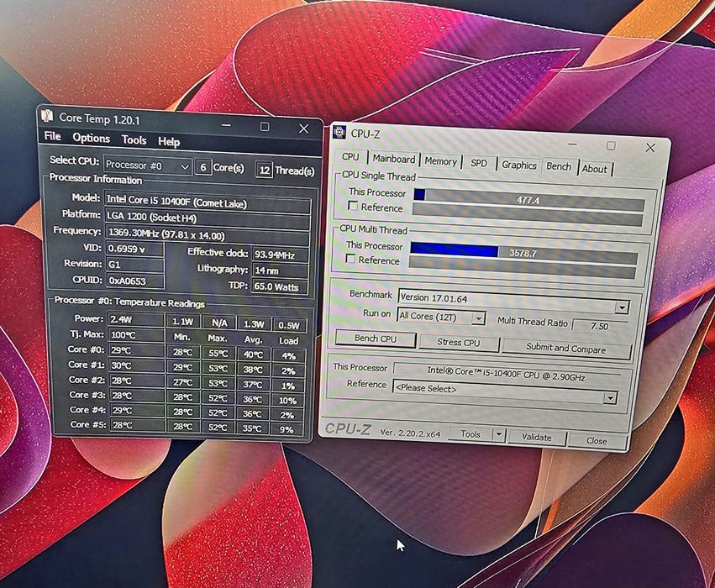Image resolution: width=715 pixels, height=588 pixels.
Task: Maximize the Core Temp window
Action: click(x=265, y=127)
